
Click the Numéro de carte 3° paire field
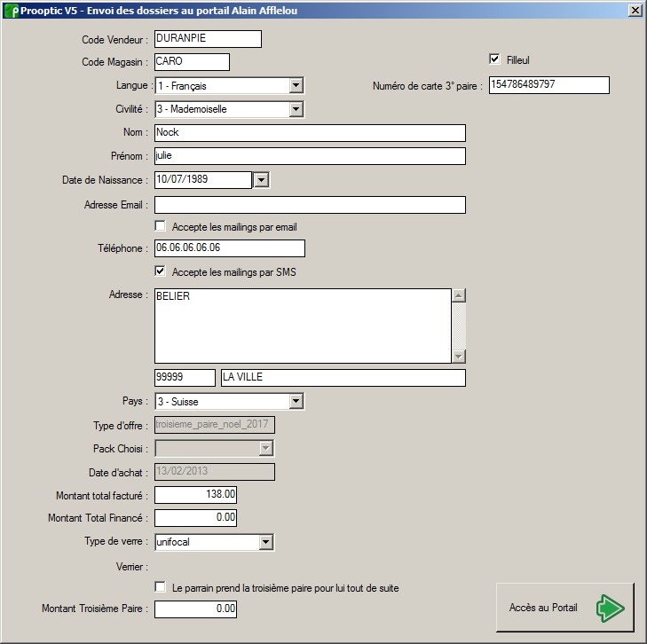tap(549, 85)
